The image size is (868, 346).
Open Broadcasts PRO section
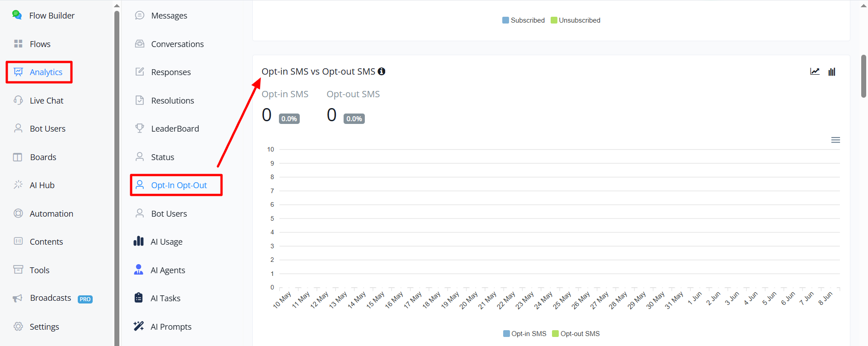coord(52,298)
